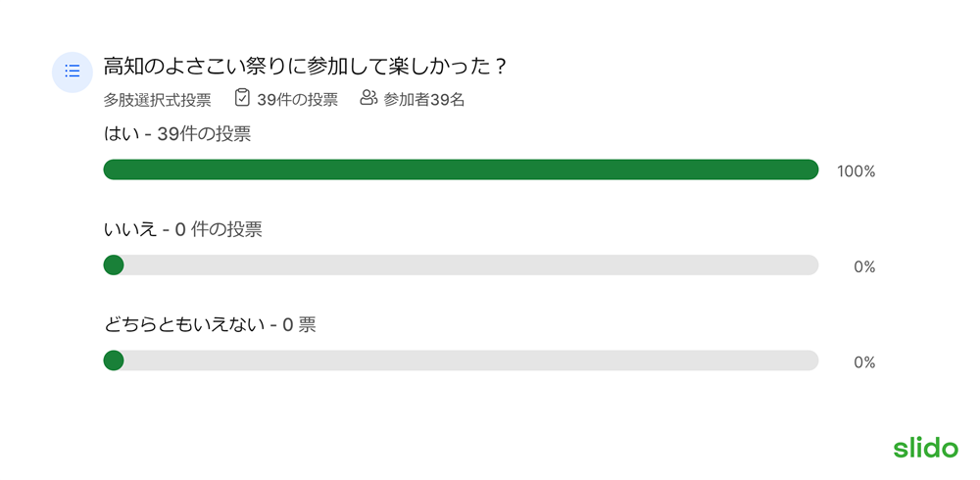980x480 pixels.
Task: Click the participants people icon
Action: click(368, 98)
